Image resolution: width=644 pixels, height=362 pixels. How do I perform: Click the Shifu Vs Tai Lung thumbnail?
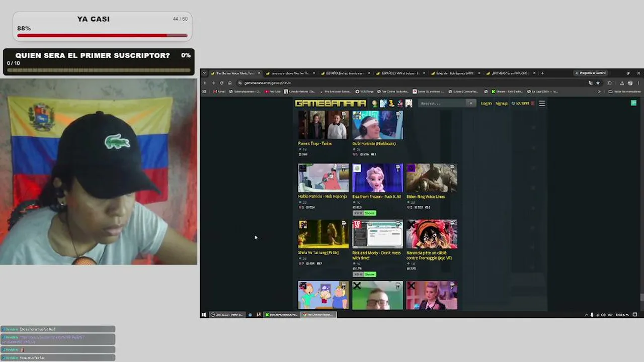pos(323,234)
